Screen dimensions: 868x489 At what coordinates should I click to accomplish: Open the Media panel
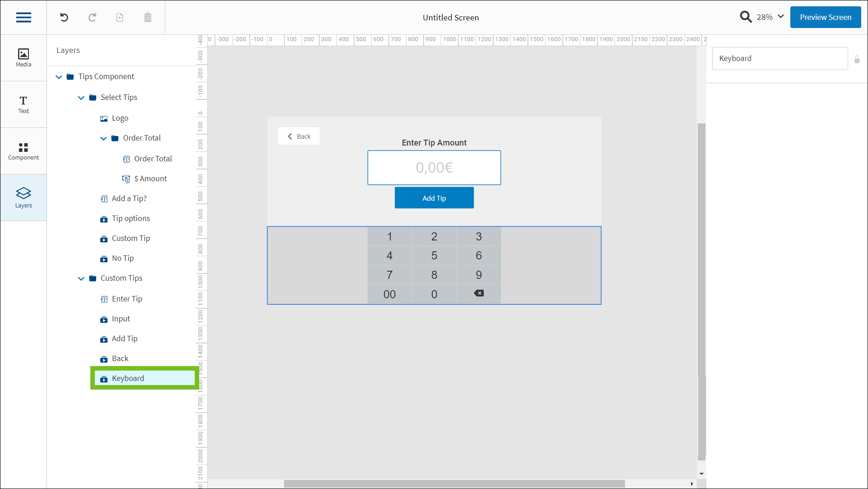click(x=23, y=58)
